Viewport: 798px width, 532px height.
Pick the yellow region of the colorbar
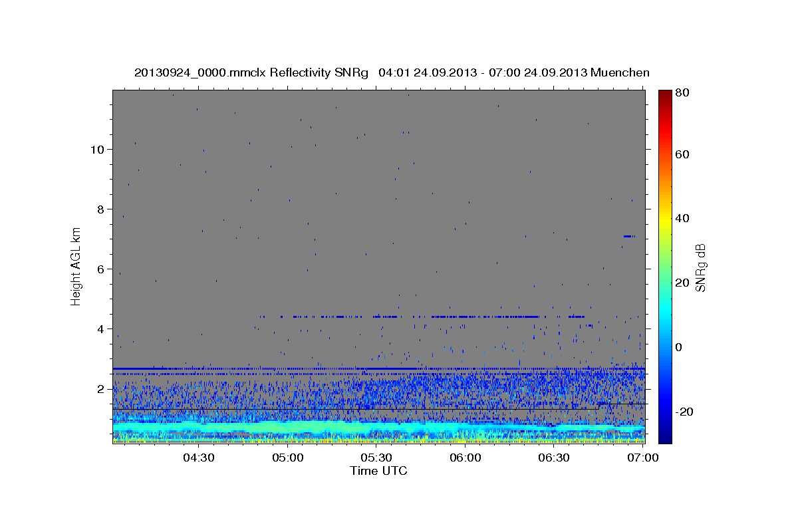click(x=665, y=219)
